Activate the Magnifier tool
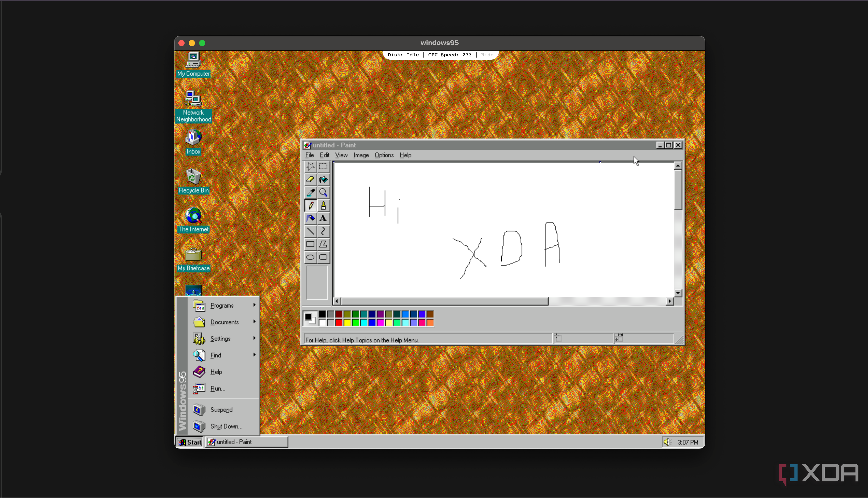Viewport: 868px width, 498px height. (323, 192)
